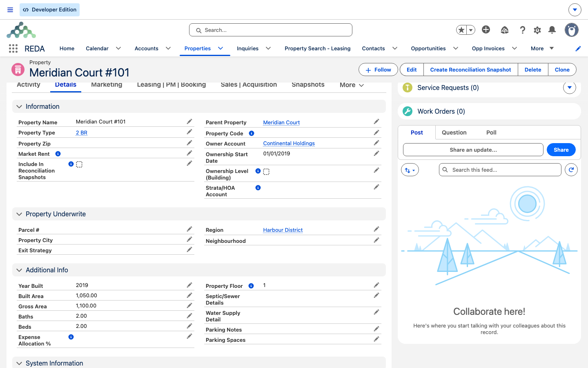
Task: Open the global actions plus icon
Action: (x=486, y=29)
